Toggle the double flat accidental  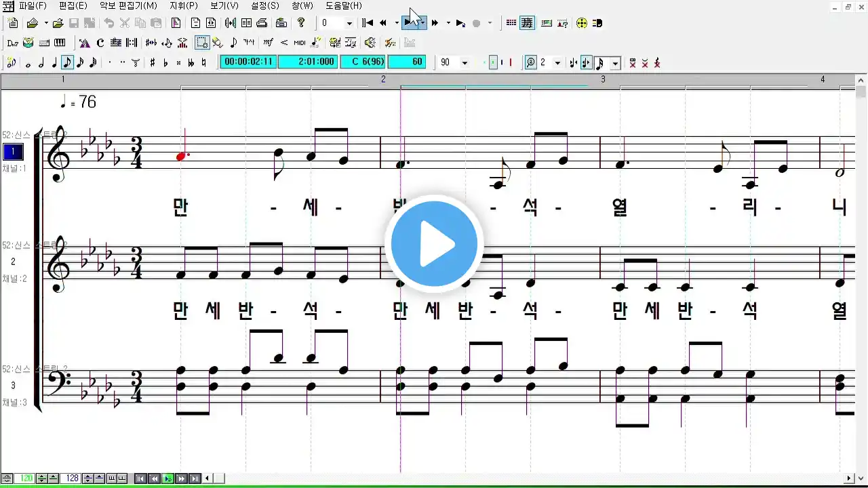point(191,63)
